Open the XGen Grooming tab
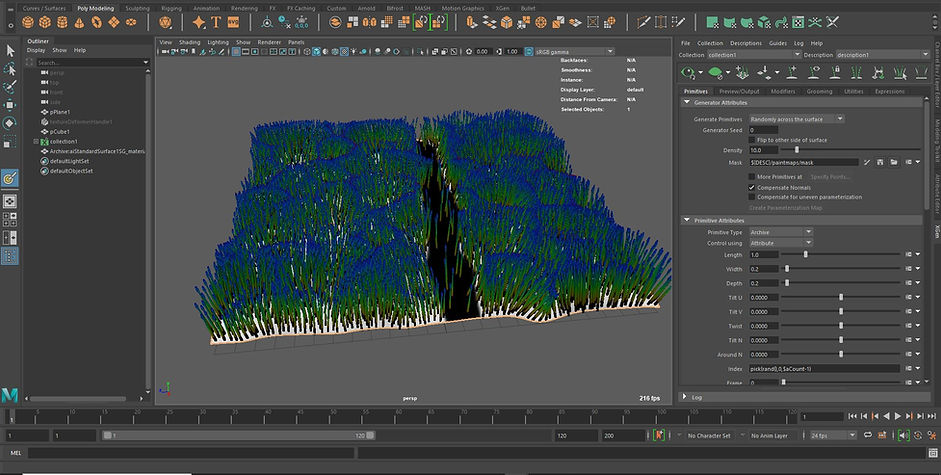Image resolution: width=941 pixels, height=475 pixels. [819, 91]
